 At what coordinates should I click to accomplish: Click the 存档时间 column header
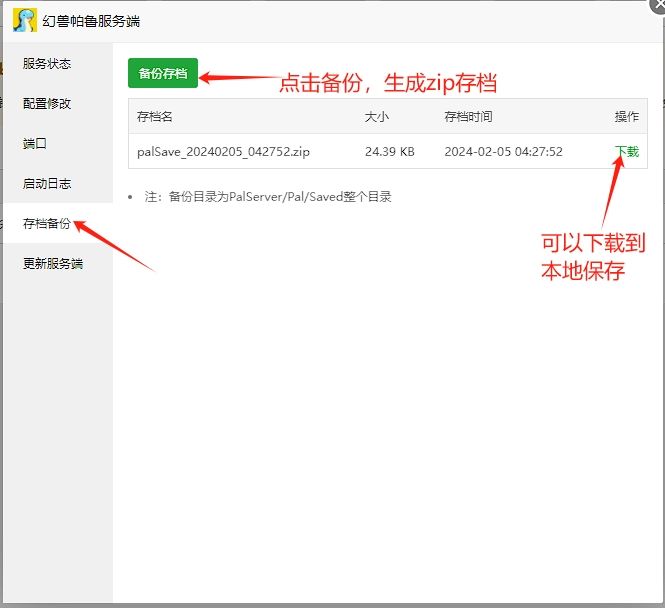[x=468, y=117]
